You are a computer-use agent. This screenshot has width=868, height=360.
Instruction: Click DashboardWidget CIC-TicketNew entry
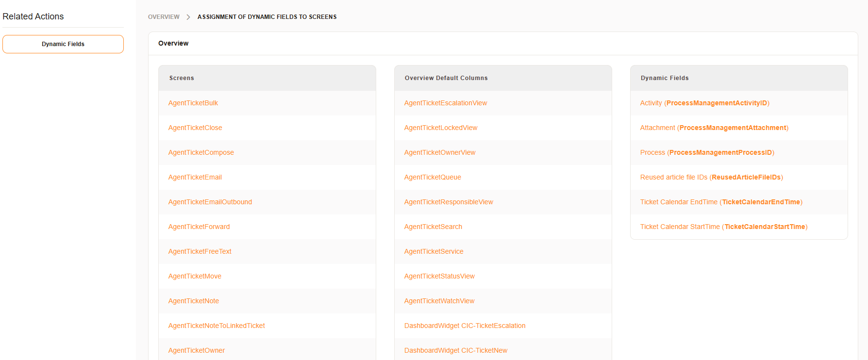456,350
